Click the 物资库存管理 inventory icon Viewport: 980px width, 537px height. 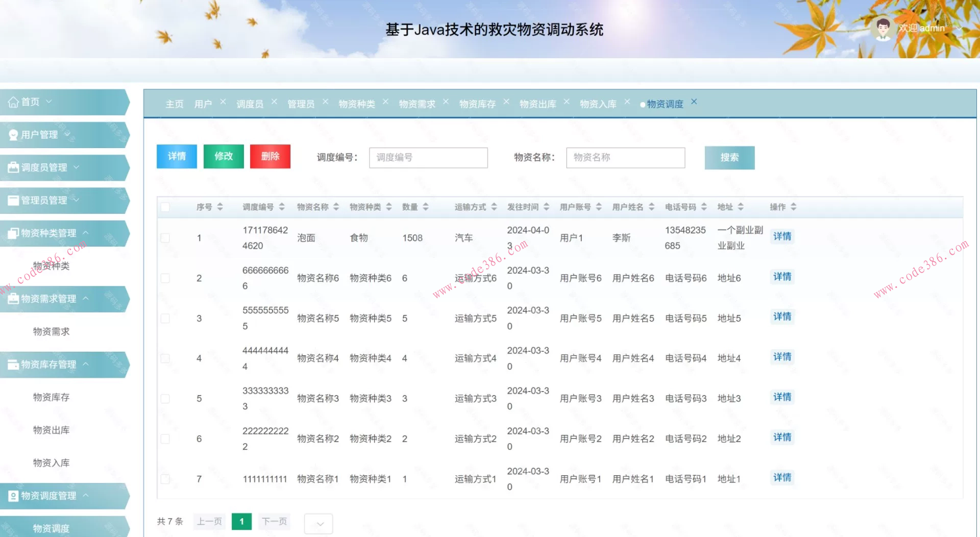[x=13, y=364]
